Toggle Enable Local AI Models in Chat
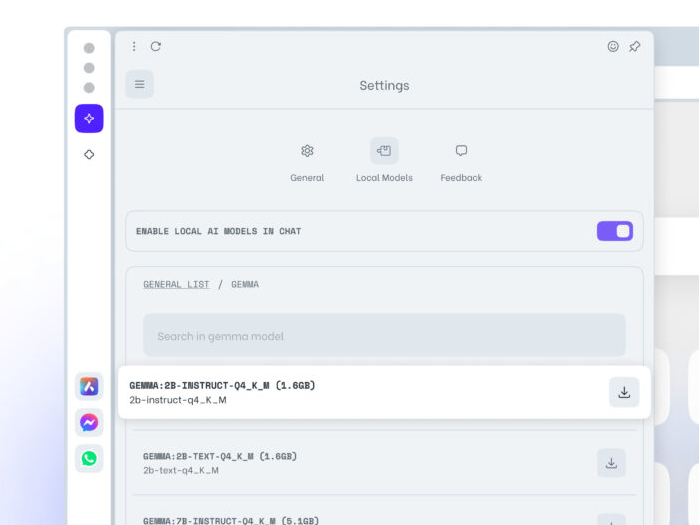This screenshot has height=525, width=700. [x=615, y=231]
